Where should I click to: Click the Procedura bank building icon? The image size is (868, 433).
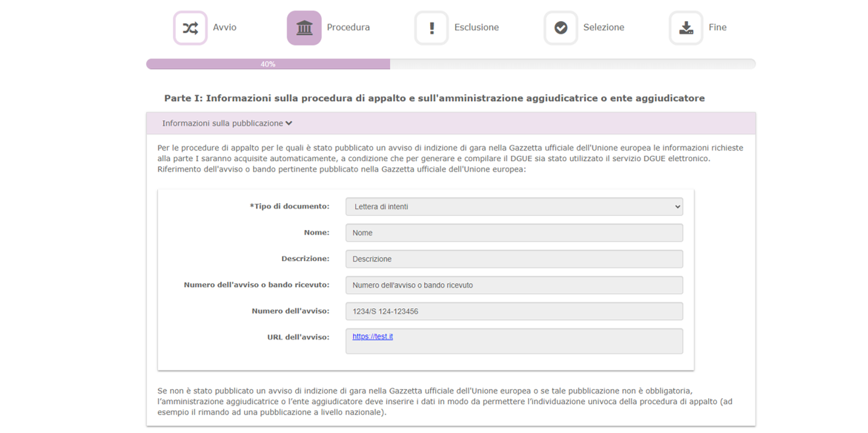[x=304, y=28]
